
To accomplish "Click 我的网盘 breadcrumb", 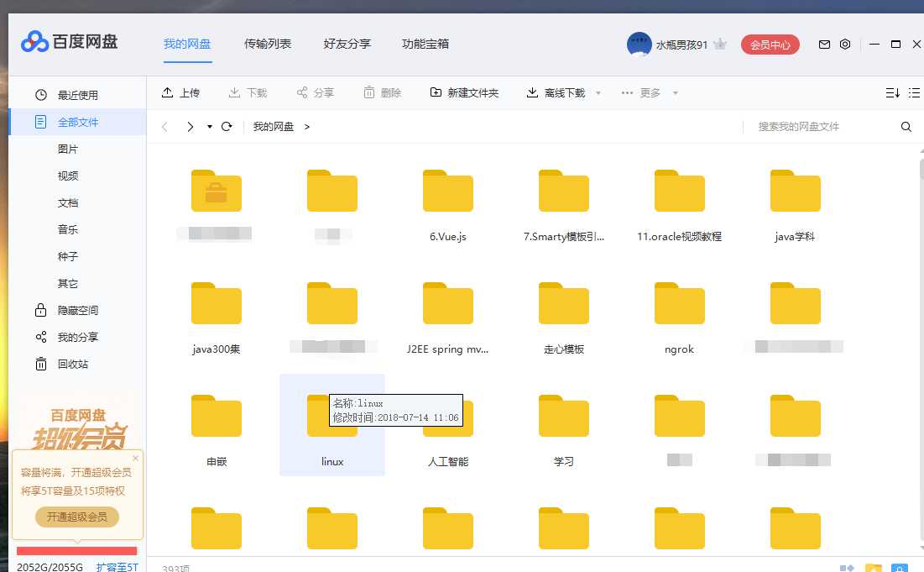I will (273, 127).
